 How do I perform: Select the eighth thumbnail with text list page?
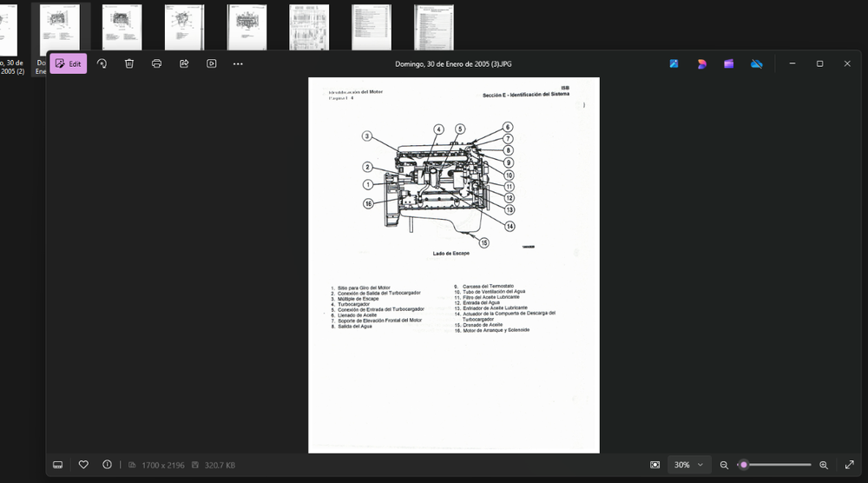pos(434,27)
